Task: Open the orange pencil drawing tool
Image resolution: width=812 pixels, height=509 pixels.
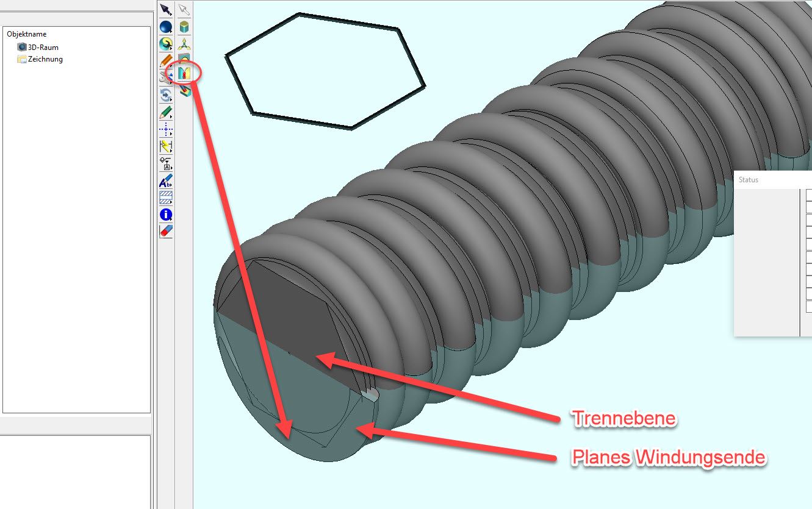Action: pos(165,61)
